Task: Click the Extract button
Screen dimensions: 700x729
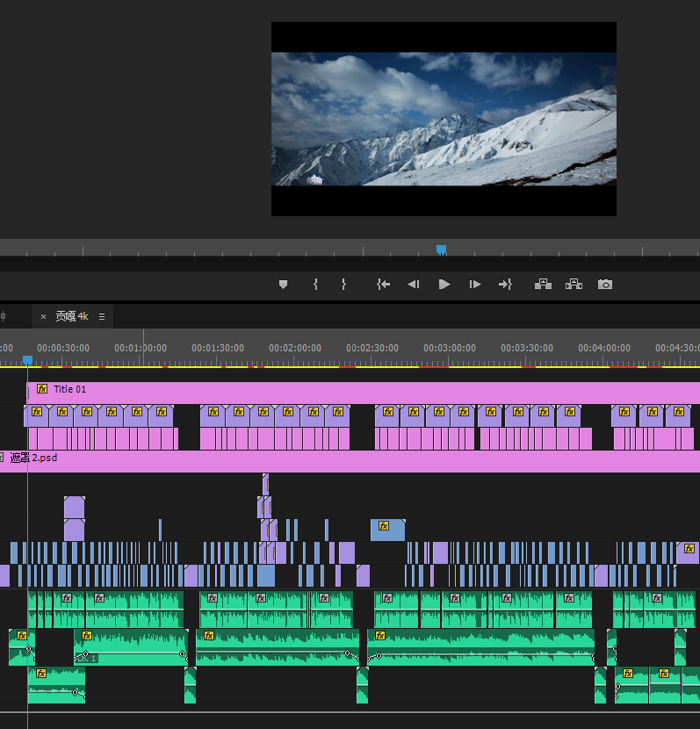Action: coord(574,284)
